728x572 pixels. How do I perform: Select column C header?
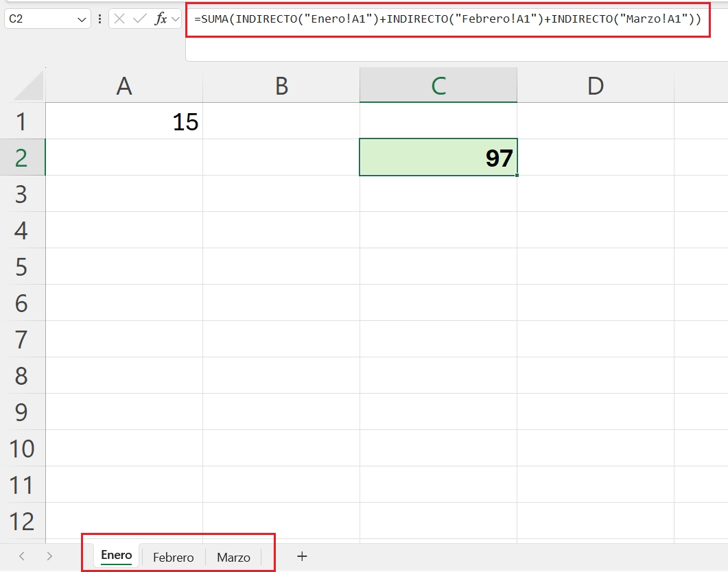coord(438,86)
